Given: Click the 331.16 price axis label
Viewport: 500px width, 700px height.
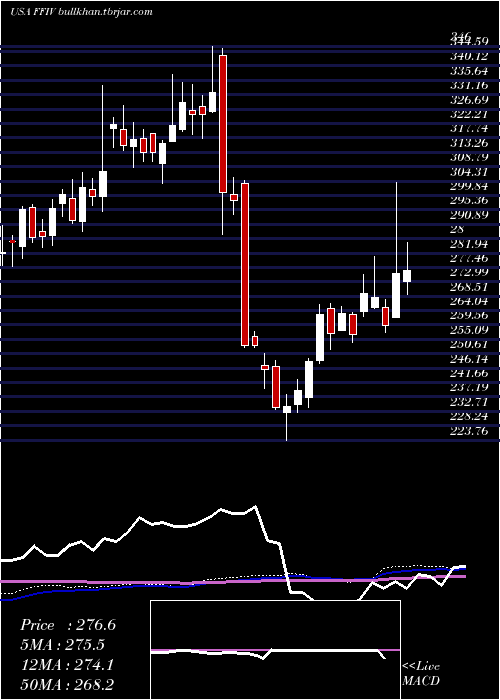Looking at the screenshot, I should 469,85.
